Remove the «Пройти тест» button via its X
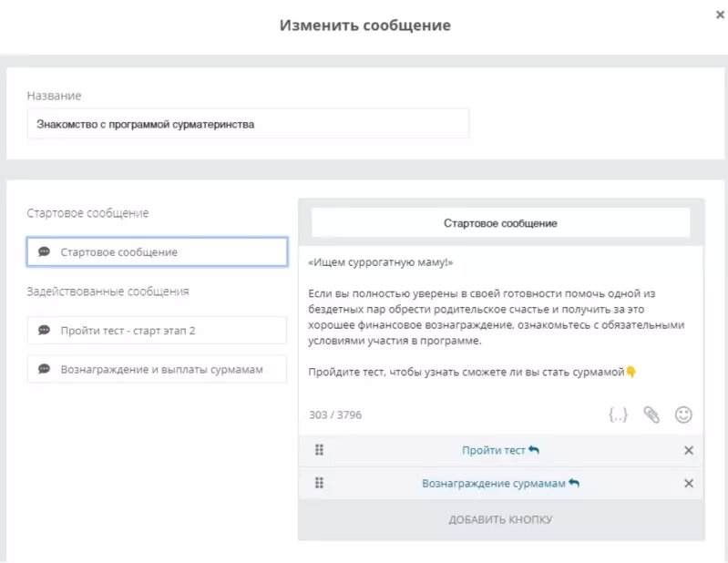728x563 pixels. pyautogui.click(x=689, y=450)
